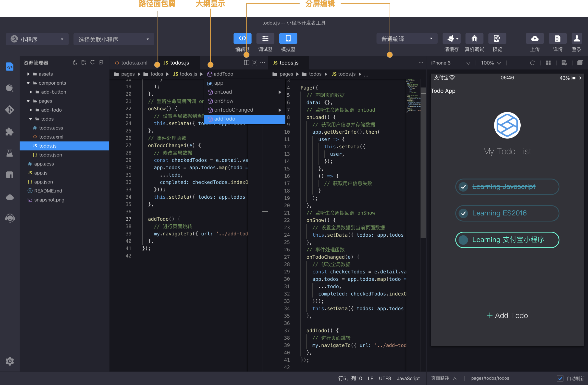Open the cloud service sidebar icon

(10, 197)
